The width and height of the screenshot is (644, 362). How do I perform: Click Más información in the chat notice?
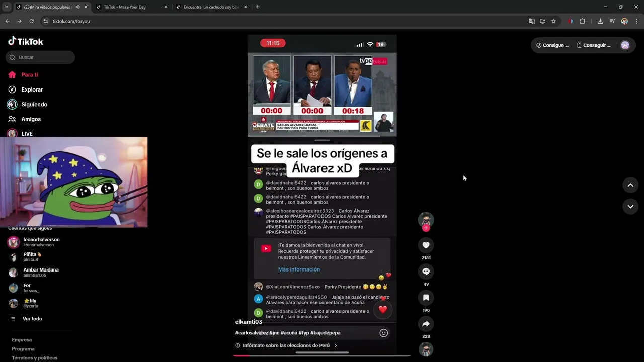point(299,269)
